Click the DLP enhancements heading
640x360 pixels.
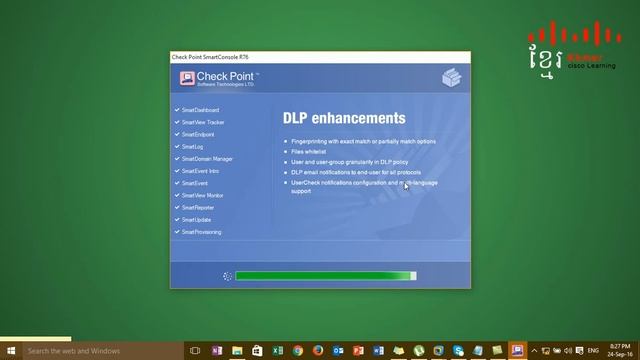tap(344, 118)
